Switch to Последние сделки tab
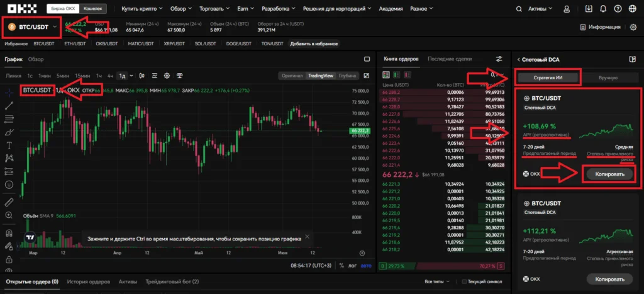The width and height of the screenshot is (644, 294). point(450,59)
